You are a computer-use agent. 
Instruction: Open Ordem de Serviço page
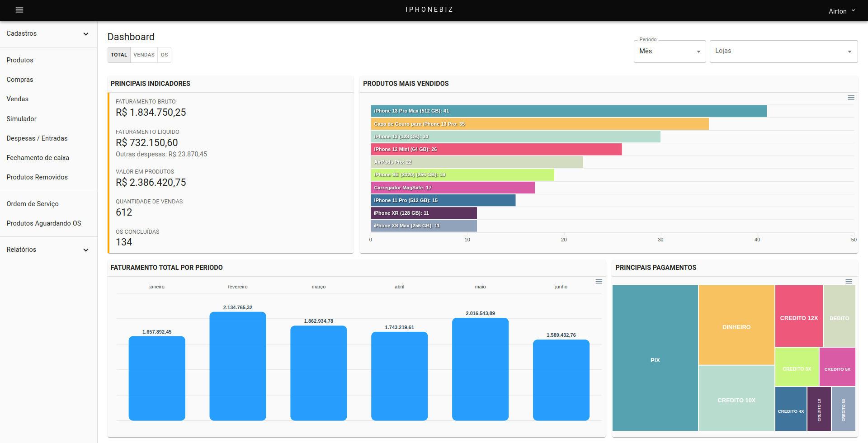click(x=33, y=204)
